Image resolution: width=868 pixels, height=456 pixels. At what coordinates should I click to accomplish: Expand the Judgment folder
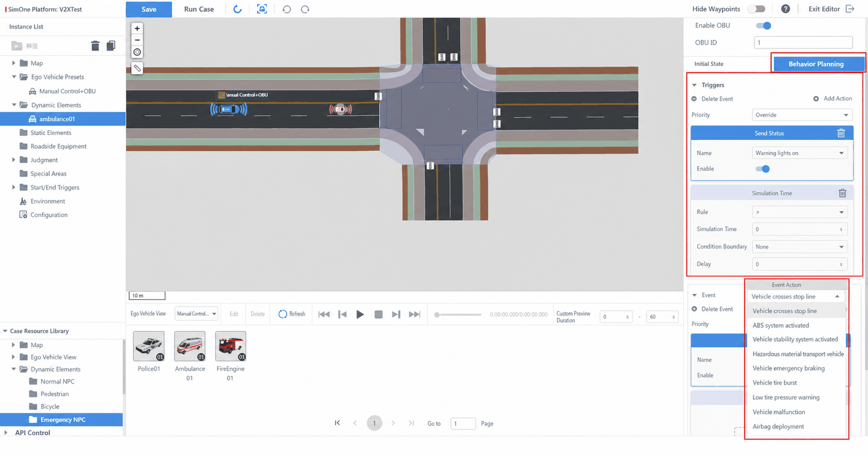click(x=14, y=160)
